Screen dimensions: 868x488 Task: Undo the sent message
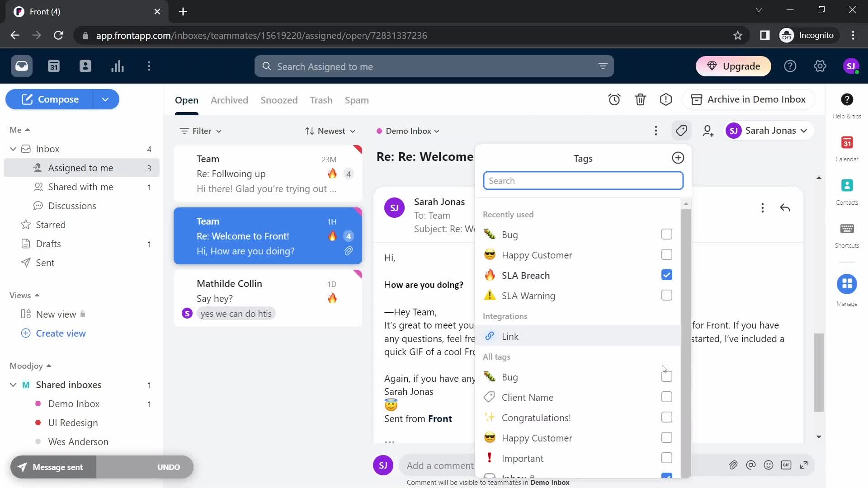(169, 467)
